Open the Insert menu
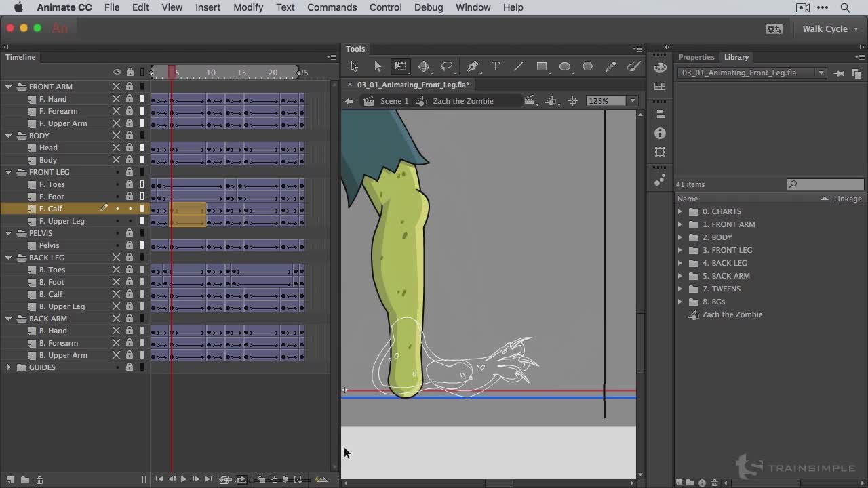The image size is (868, 488). pos(208,7)
